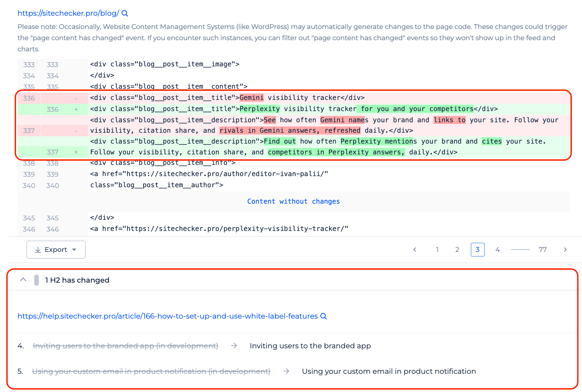
Task: Click new H2 'Using your custom email in product notification'
Action: [389, 371]
